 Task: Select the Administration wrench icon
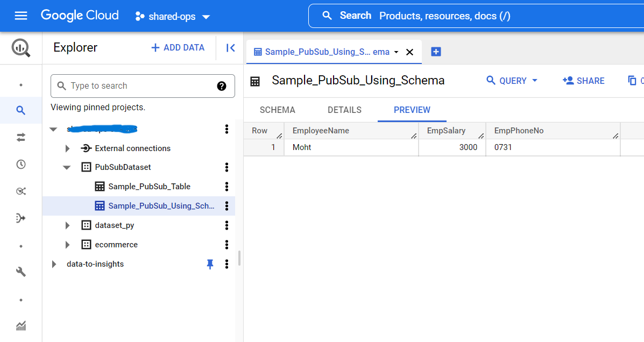pos(21,272)
